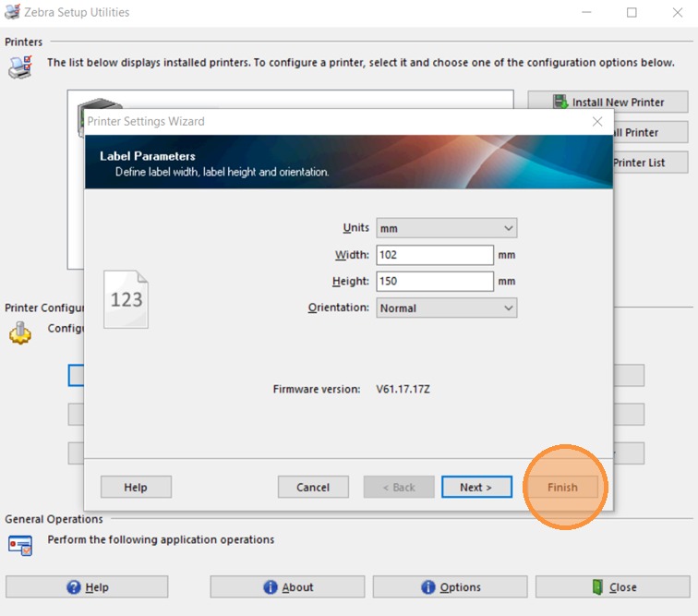Click the Height input field
This screenshot has width=698, height=616.
tap(435, 281)
